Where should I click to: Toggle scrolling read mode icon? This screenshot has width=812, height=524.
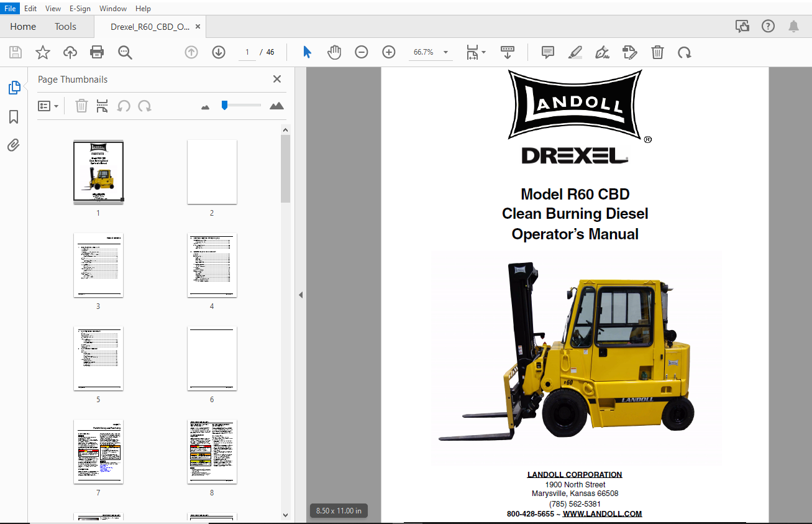coord(508,52)
